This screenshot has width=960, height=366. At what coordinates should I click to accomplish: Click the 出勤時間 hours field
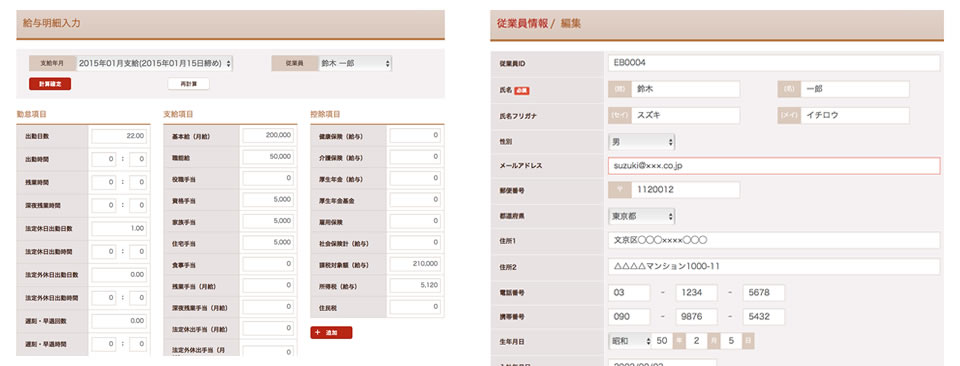click(x=103, y=160)
